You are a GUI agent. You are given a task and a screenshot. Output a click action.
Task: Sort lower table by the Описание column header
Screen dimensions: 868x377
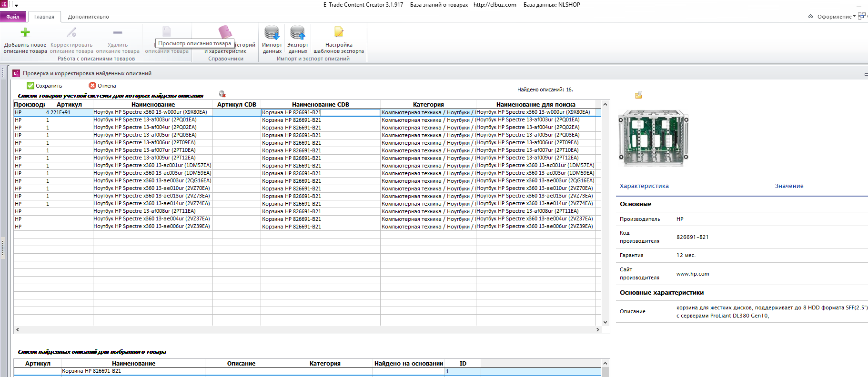241,363
